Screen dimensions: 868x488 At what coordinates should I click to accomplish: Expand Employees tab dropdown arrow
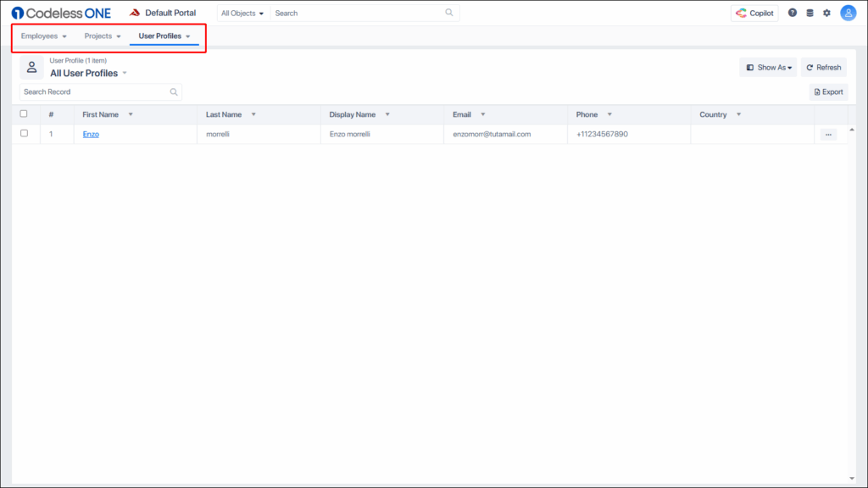[x=64, y=36]
